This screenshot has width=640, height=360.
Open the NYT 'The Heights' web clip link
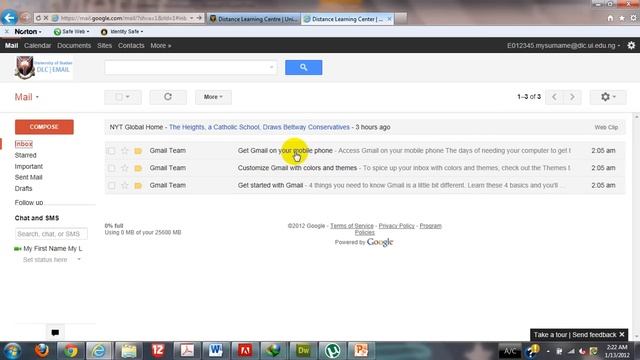point(259,127)
